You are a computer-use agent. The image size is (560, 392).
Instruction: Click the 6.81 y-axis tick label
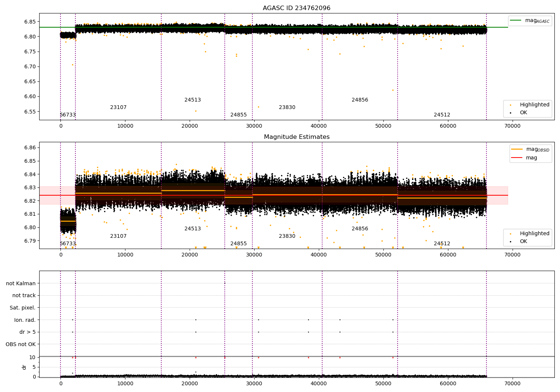(x=29, y=214)
